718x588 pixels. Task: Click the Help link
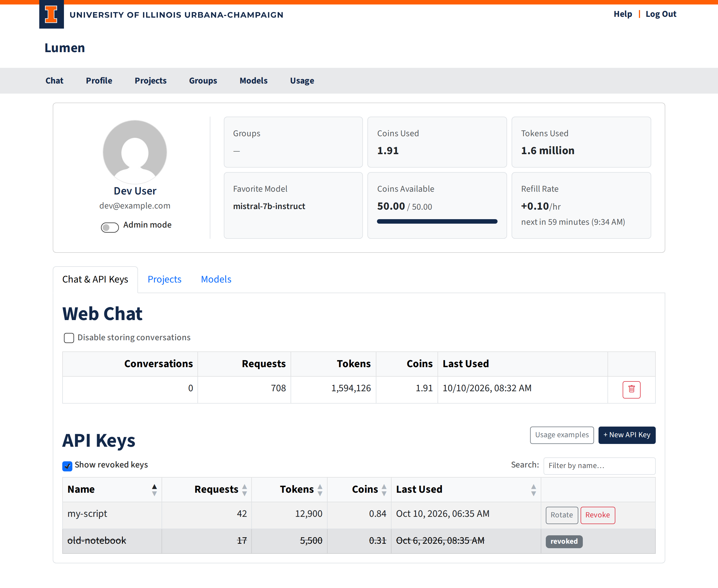click(x=623, y=14)
